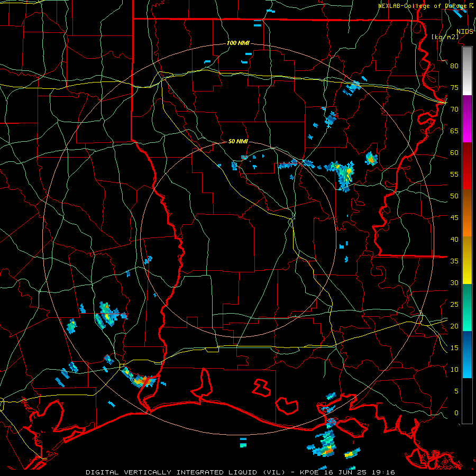Screen dimensions: 476x476
Task: Click the scale tick value 20
Action: (x=454, y=326)
